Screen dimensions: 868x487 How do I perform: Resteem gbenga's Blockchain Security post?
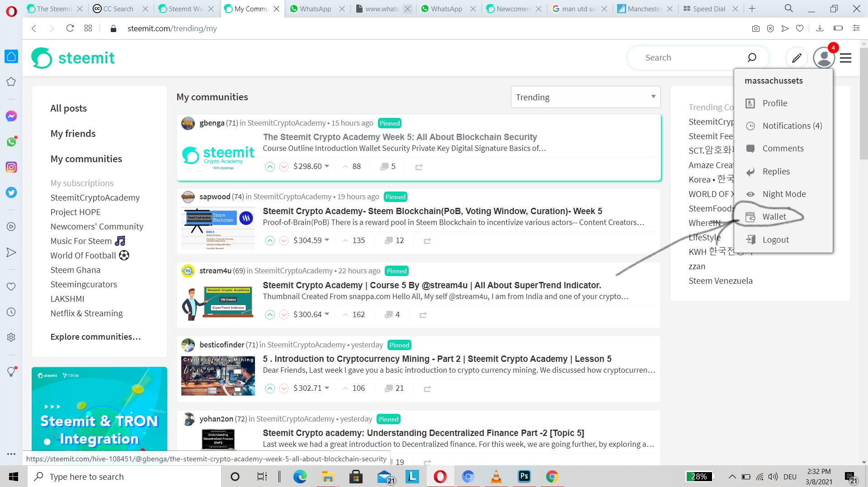pyautogui.click(x=419, y=167)
